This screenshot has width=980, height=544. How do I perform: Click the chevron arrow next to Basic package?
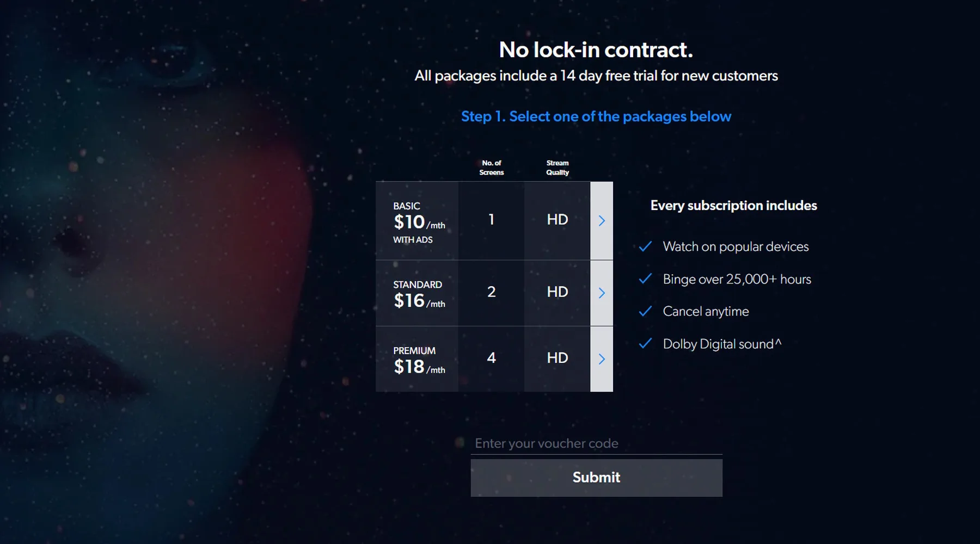(x=601, y=220)
